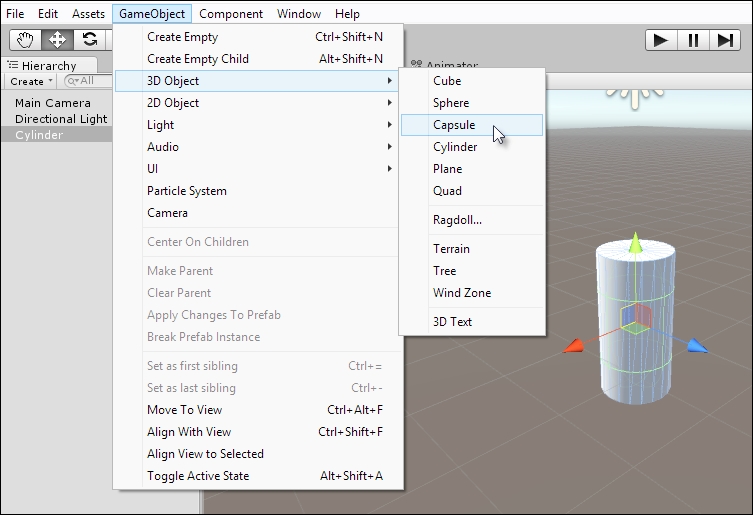Create a Cylinder from submenu

pos(472,147)
